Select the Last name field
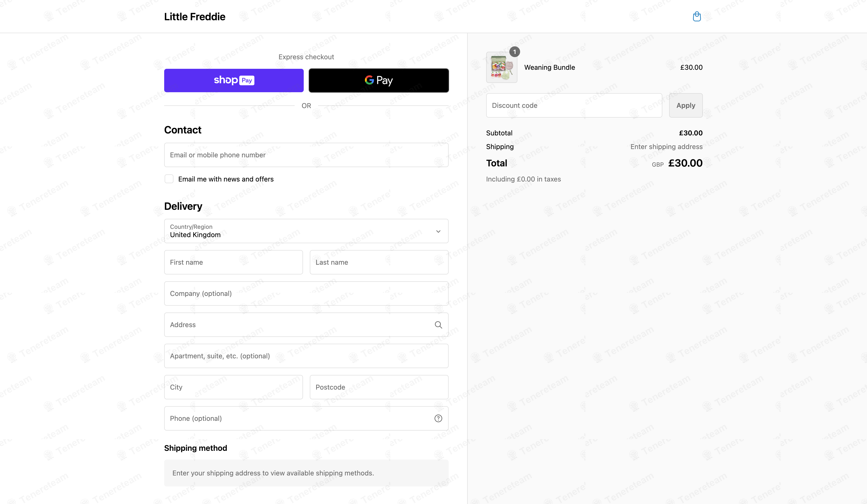The image size is (867, 504). pos(379,262)
